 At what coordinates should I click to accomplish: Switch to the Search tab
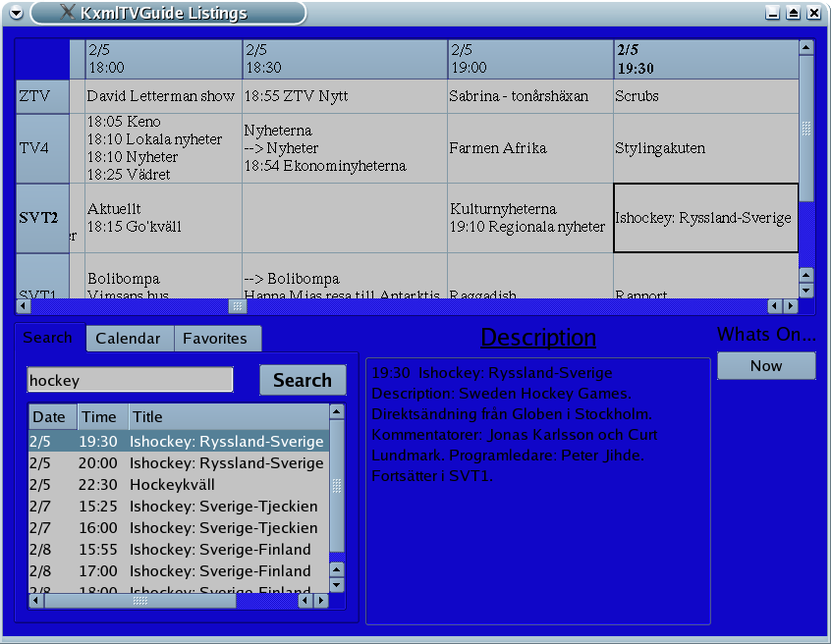tap(48, 338)
